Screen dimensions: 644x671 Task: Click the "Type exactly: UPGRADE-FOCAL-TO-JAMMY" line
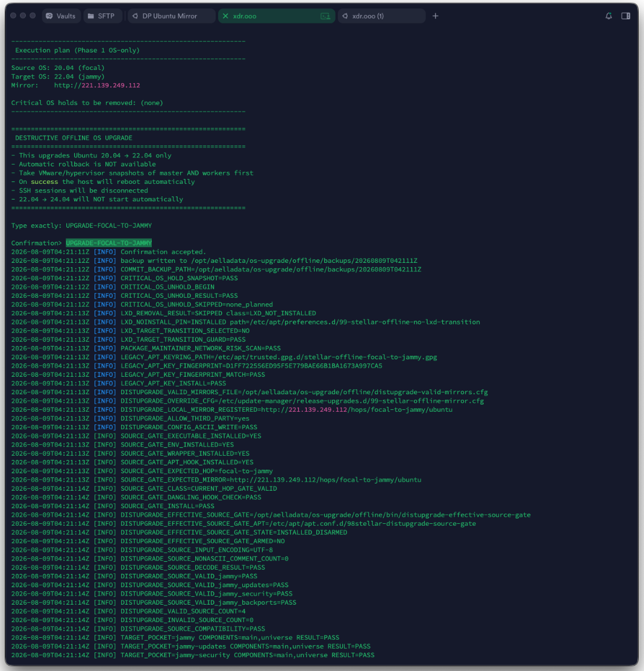coord(81,225)
